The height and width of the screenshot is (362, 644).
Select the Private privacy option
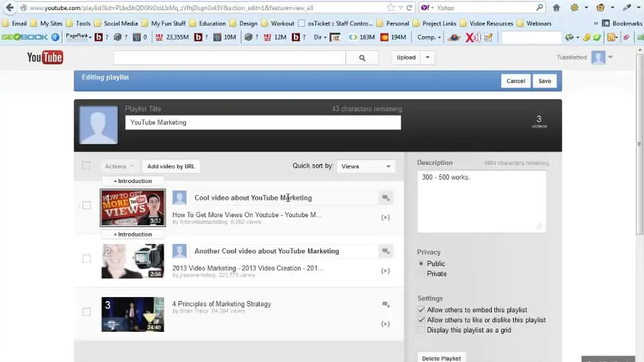click(421, 274)
